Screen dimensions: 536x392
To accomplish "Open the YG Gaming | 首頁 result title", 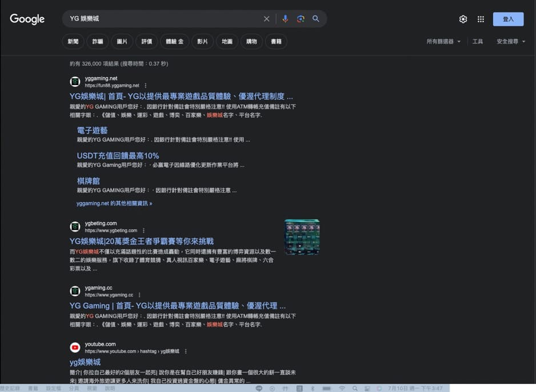I will click(178, 306).
